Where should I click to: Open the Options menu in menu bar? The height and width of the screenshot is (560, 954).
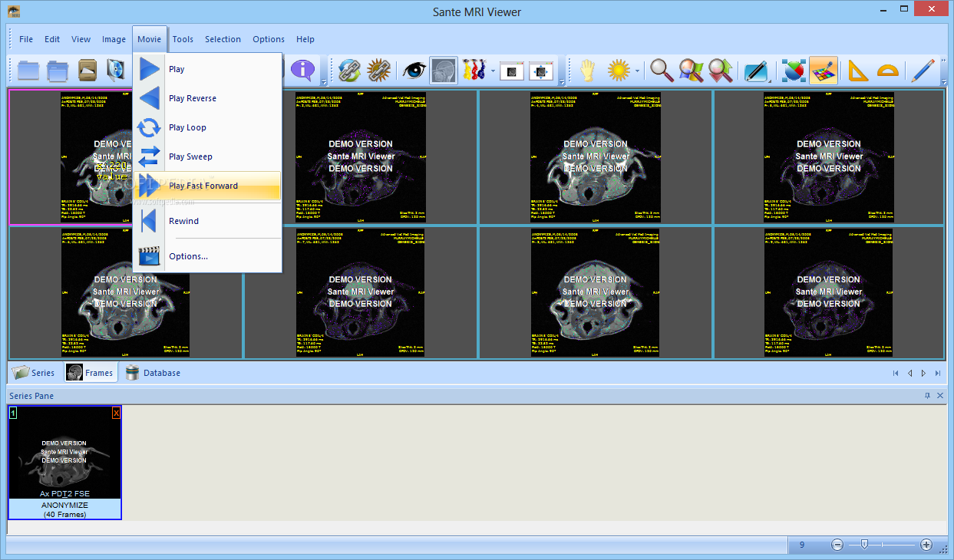(x=269, y=39)
